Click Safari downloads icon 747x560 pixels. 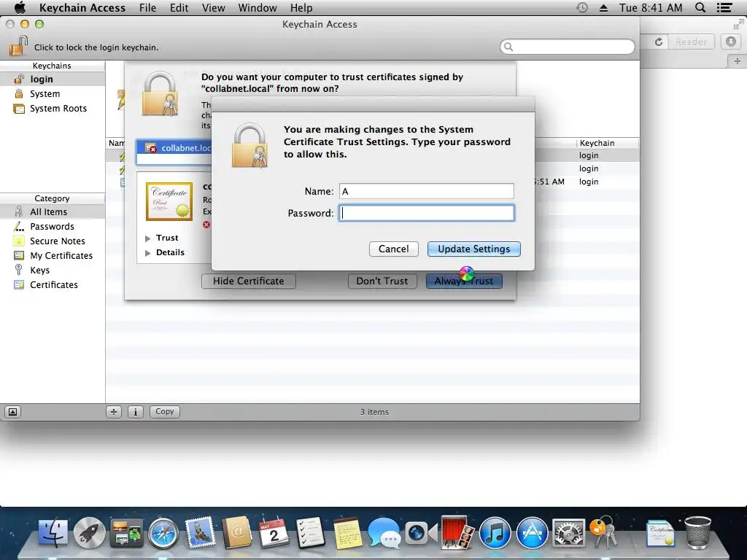click(731, 42)
